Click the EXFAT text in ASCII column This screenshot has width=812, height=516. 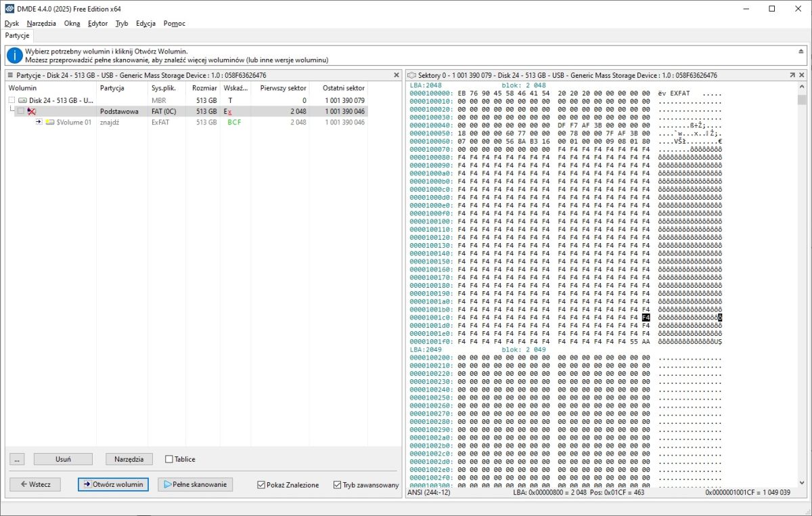(679, 93)
